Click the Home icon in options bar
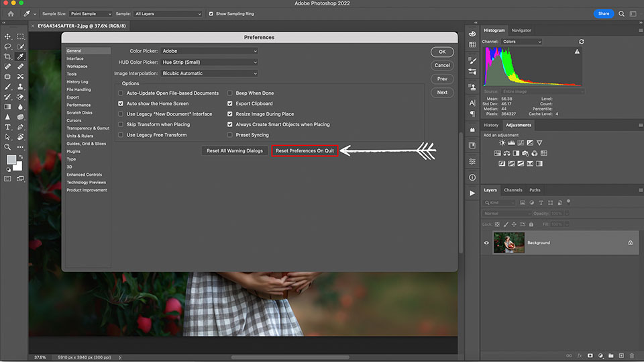Viewport: 644px width, 362px height. click(x=11, y=13)
